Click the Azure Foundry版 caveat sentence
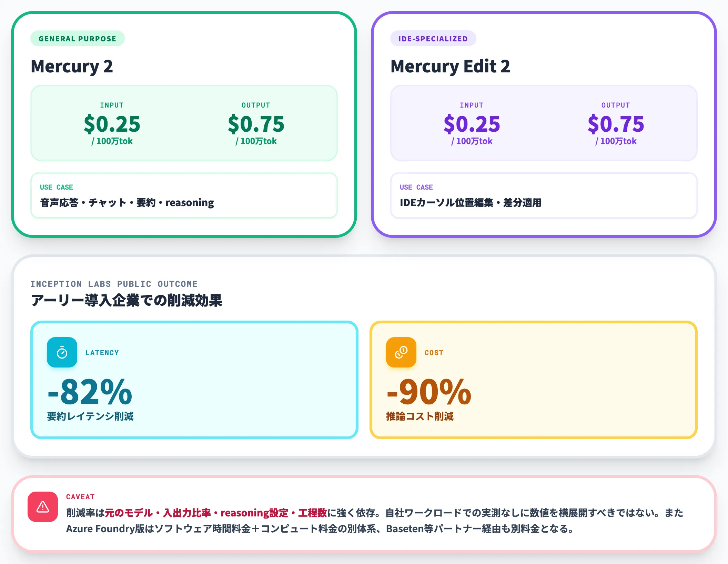728x564 pixels. 321,528
